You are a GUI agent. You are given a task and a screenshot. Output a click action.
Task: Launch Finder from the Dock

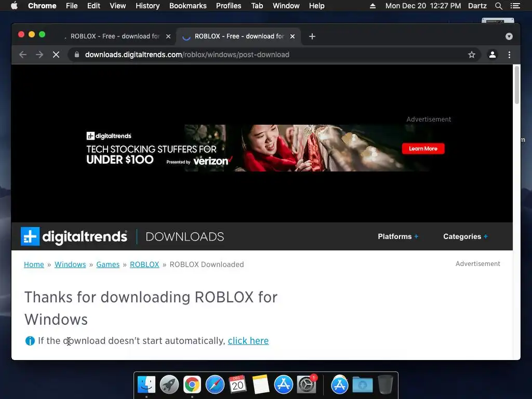point(147,384)
